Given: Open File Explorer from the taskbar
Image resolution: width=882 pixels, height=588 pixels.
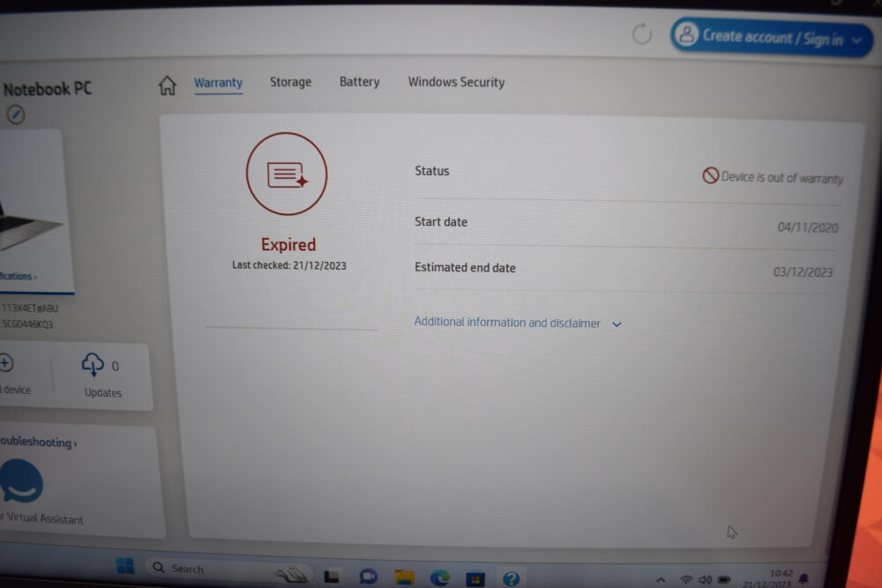Looking at the screenshot, I should (x=405, y=577).
